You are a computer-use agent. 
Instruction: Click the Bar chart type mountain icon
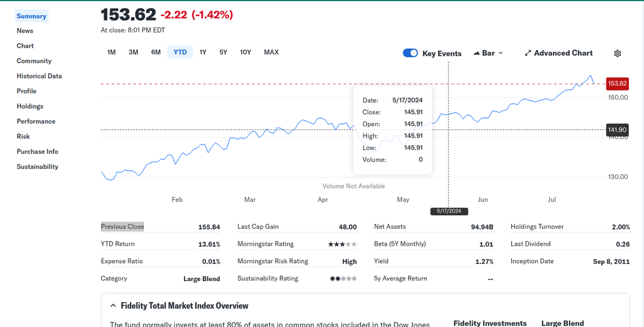click(x=477, y=53)
